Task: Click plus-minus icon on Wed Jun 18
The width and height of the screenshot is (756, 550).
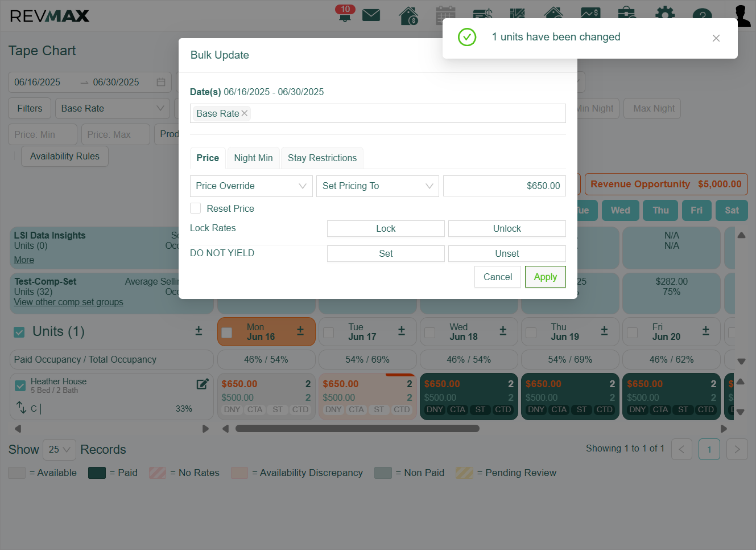Action: tap(503, 331)
